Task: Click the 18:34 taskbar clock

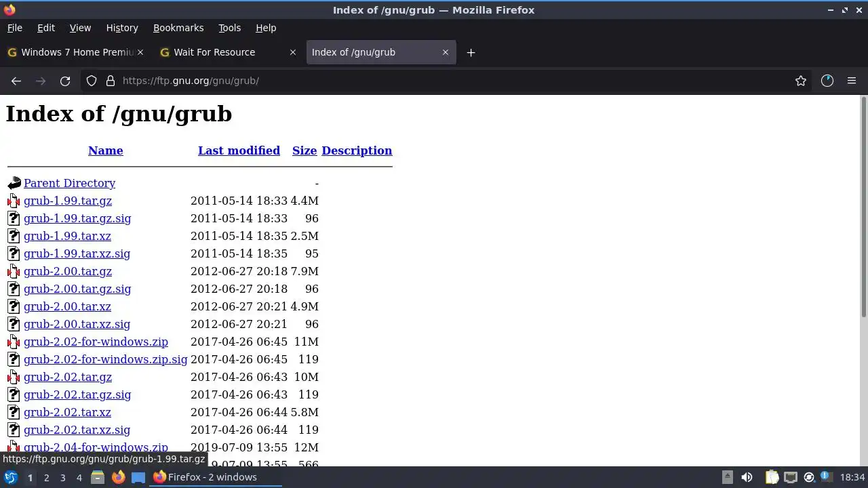Action: [x=852, y=477]
